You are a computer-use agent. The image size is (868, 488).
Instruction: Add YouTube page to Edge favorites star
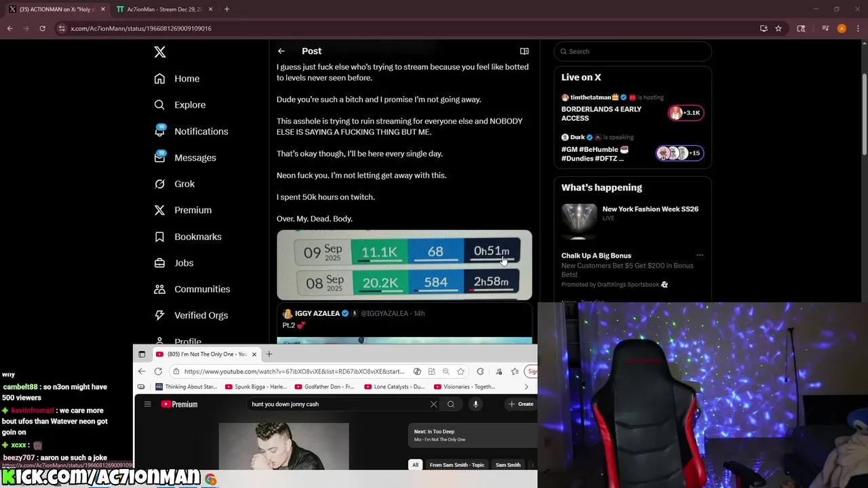(461, 371)
